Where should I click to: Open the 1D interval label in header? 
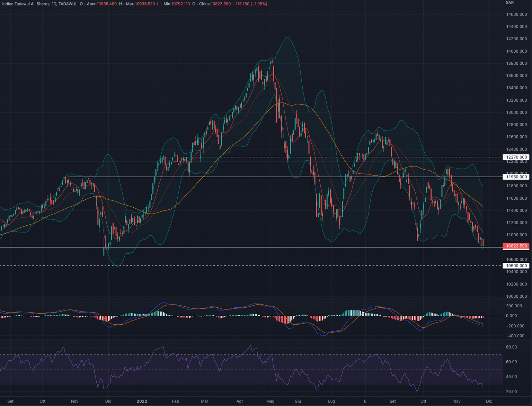click(54, 4)
